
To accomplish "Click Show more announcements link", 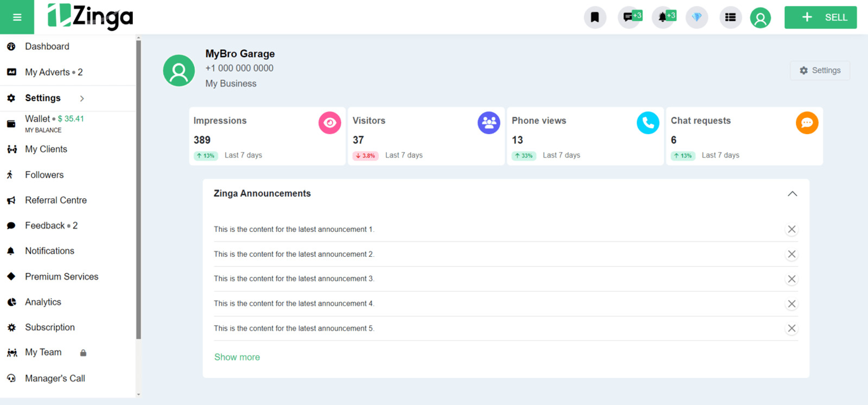I will [237, 357].
